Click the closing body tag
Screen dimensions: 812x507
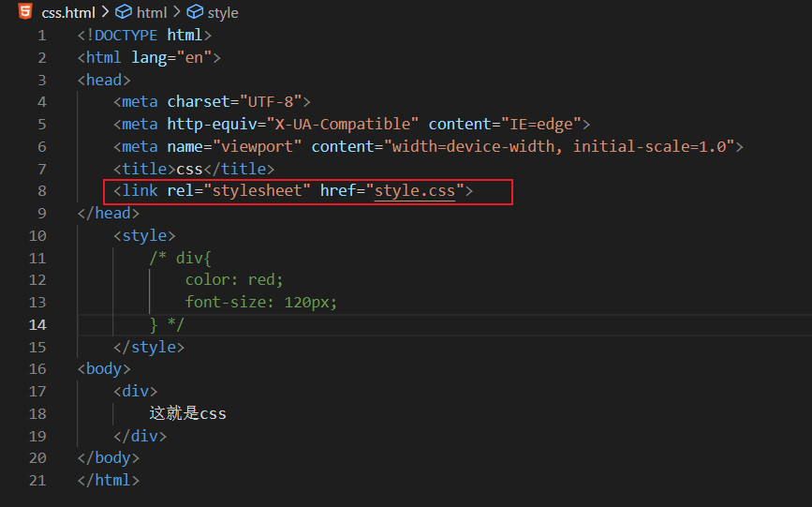tap(109, 457)
